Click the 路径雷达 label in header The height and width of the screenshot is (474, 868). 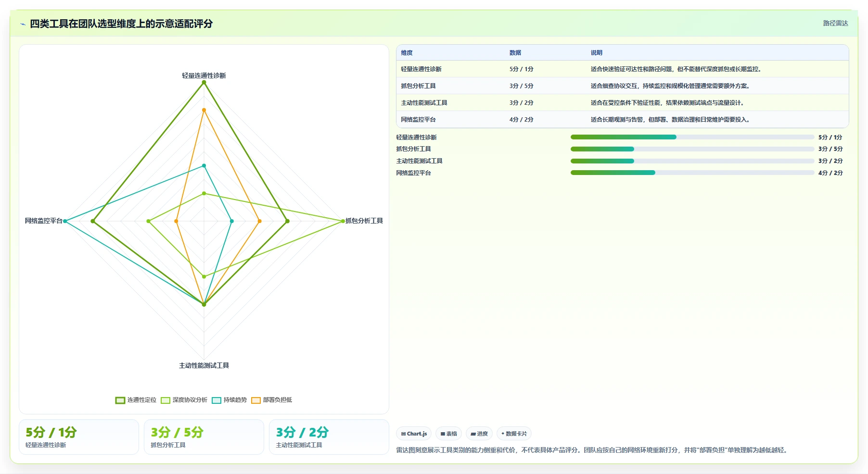tap(835, 23)
